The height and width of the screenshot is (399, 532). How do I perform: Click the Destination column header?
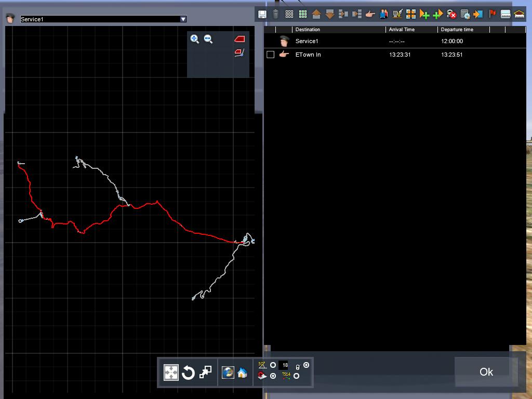tap(339, 30)
